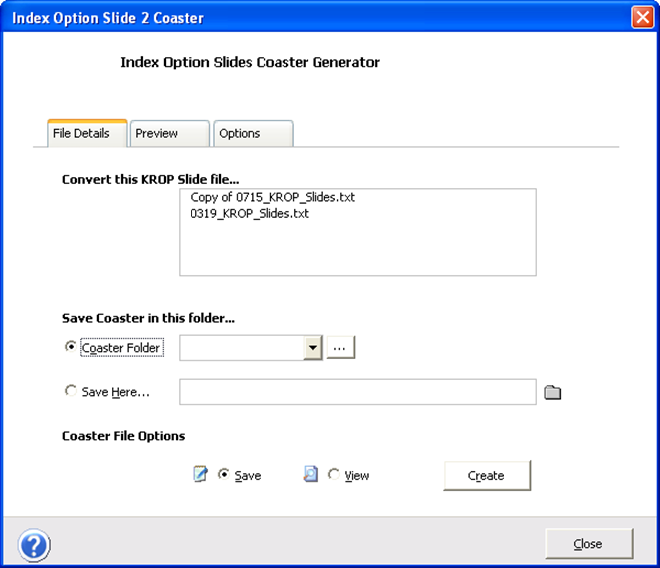Choose the Save Here radio option

click(70, 391)
